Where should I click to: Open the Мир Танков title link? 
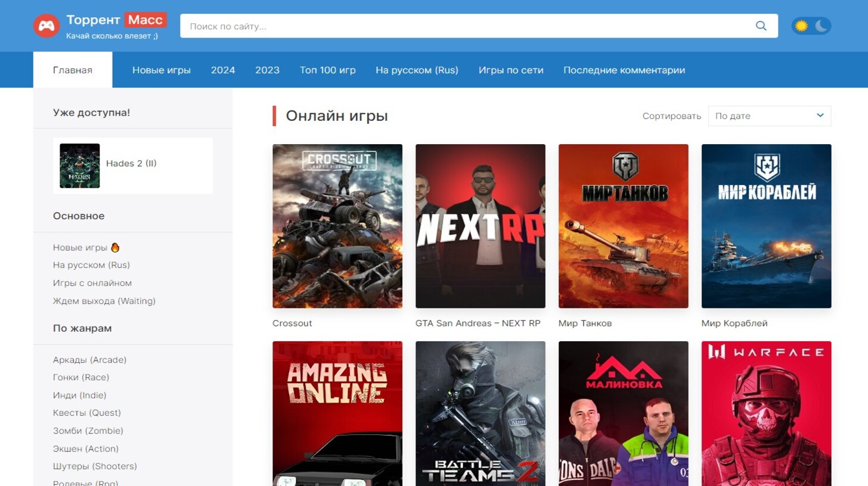585,323
